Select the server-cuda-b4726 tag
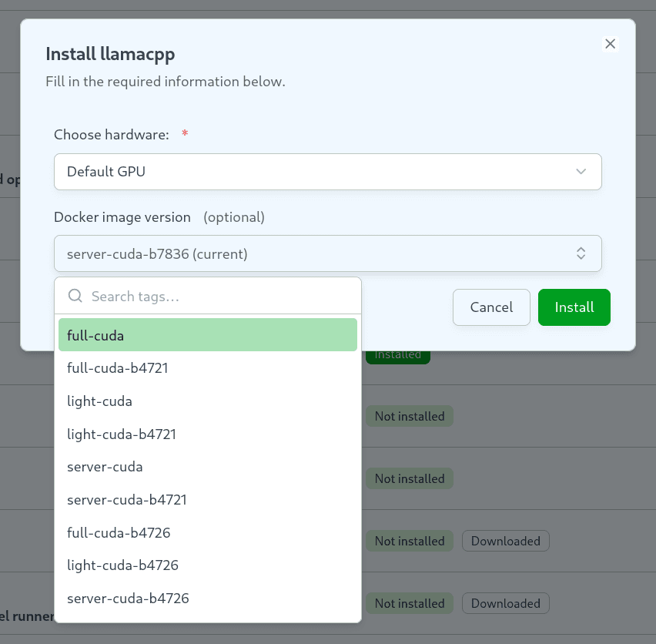 click(x=208, y=599)
